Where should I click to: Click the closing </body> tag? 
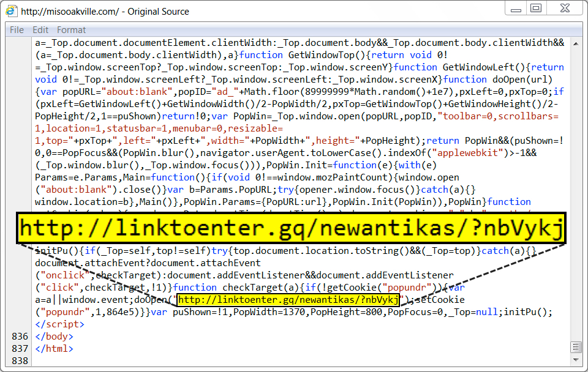pyautogui.click(x=54, y=337)
